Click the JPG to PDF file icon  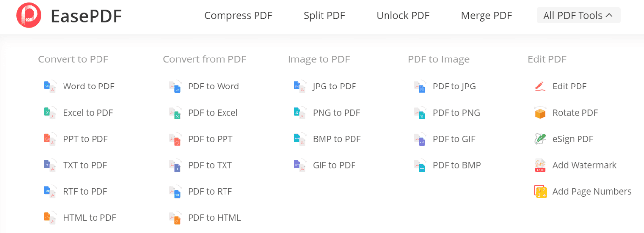click(x=299, y=87)
